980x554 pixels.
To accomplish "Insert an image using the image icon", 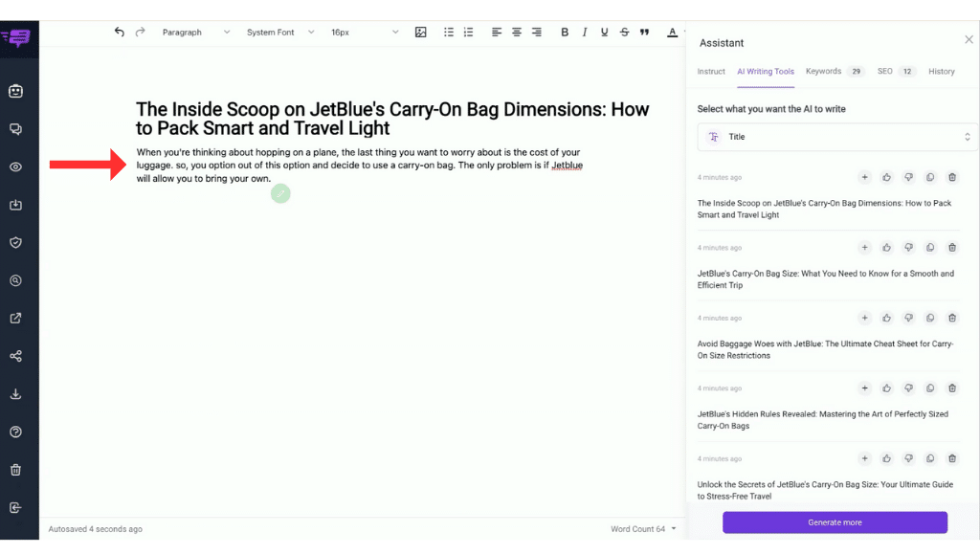I will pyautogui.click(x=421, y=33).
